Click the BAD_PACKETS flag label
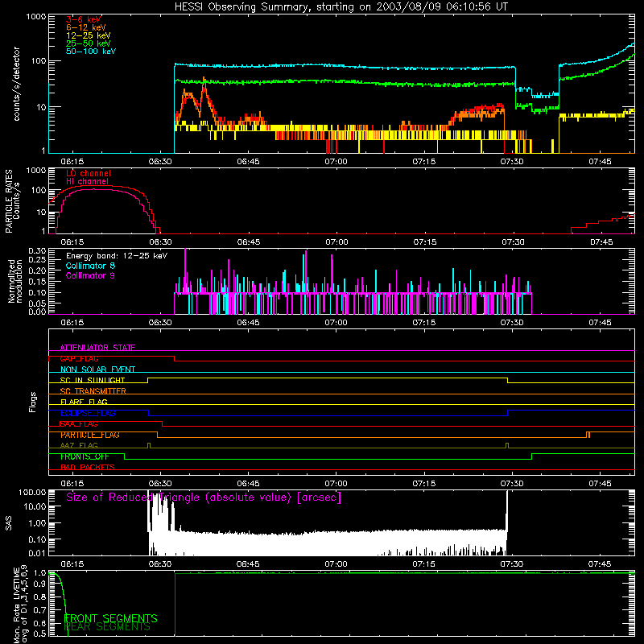The width and height of the screenshot is (644, 644). tap(88, 467)
